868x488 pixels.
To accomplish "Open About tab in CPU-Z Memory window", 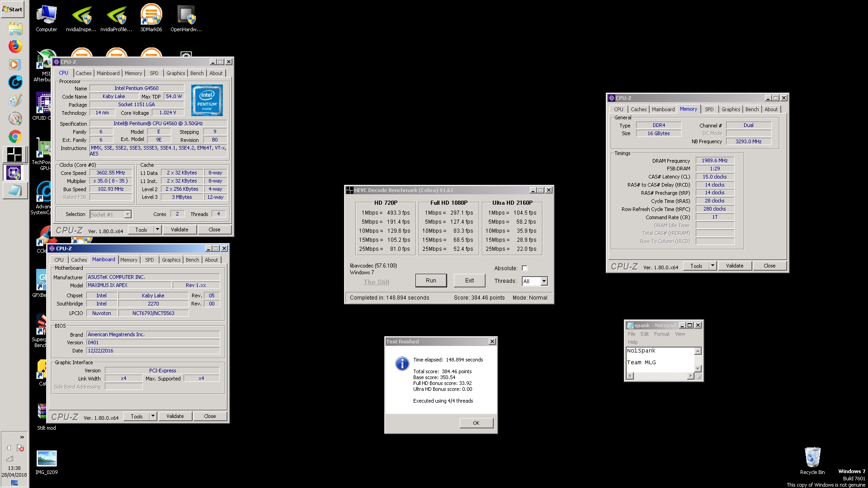I will click(771, 109).
